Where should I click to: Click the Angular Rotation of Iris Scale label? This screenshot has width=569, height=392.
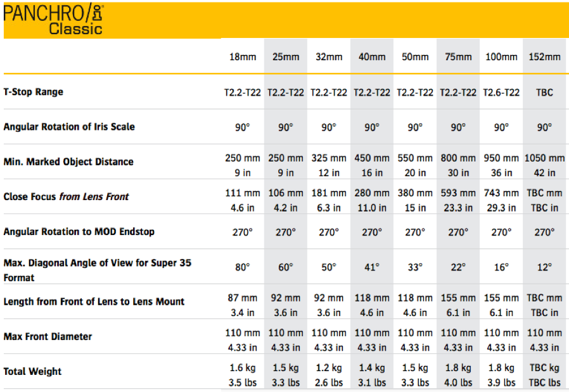[69, 127]
